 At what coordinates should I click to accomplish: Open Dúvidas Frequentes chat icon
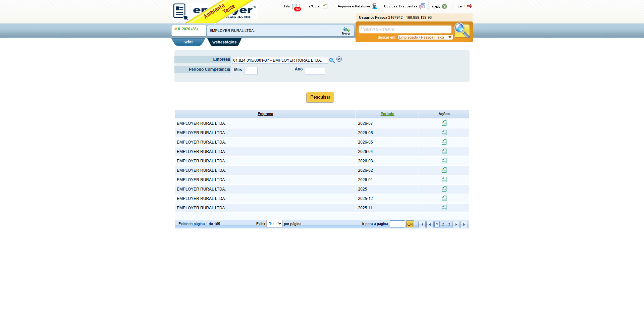pyautogui.click(x=422, y=6)
